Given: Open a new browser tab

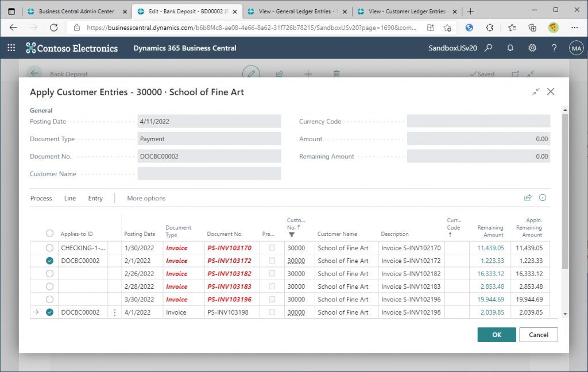Looking at the screenshot, I should click(x=470, y=11).
